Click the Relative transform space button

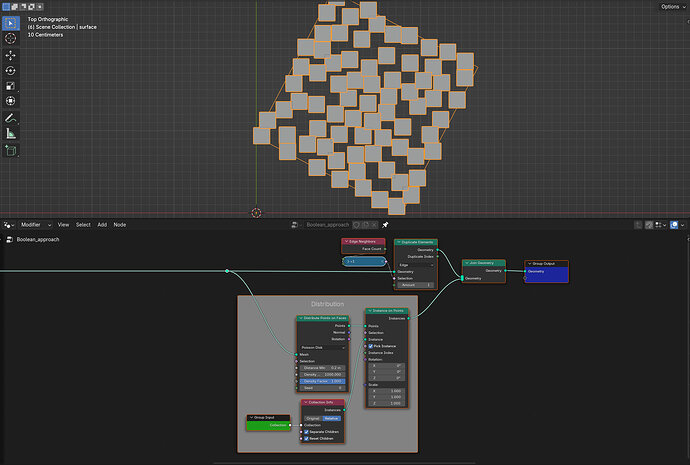click(332, 418)
